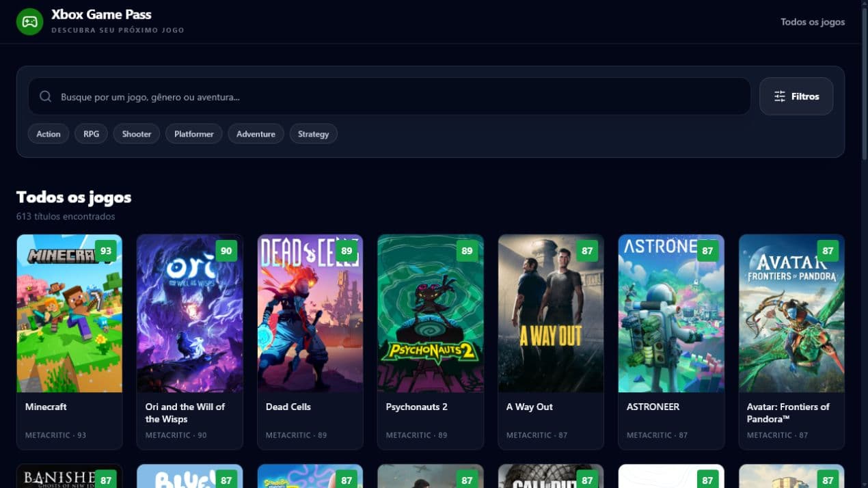
Task: Click the METACRITIC · 90 label
Action: click(176, 435)
